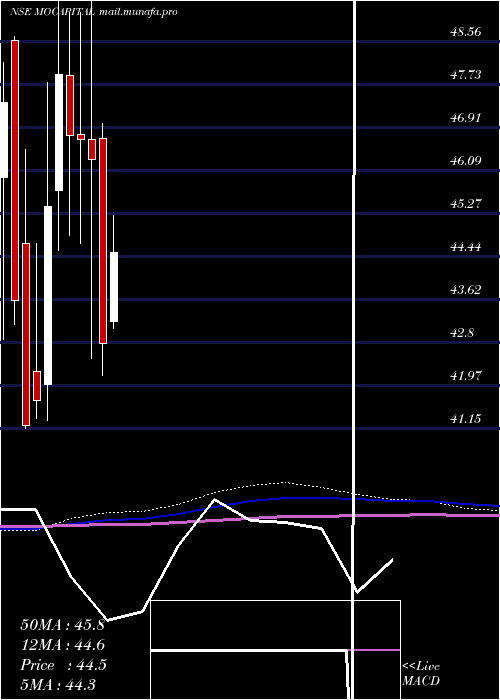Click the NSE MOCAPITAL chart title
This screenshot has height=700, width=500.
tap(52, 12)
